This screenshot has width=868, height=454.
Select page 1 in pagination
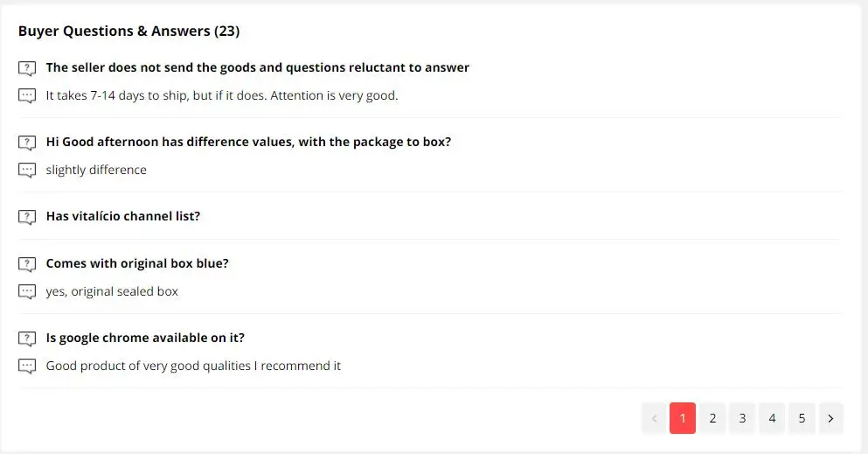tap(683, 418)
